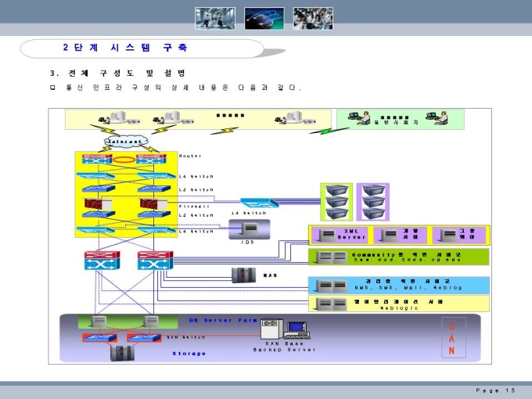Click the 'DB Server Farm' label
Screen dimensions: 532x399
coord(223,320)
